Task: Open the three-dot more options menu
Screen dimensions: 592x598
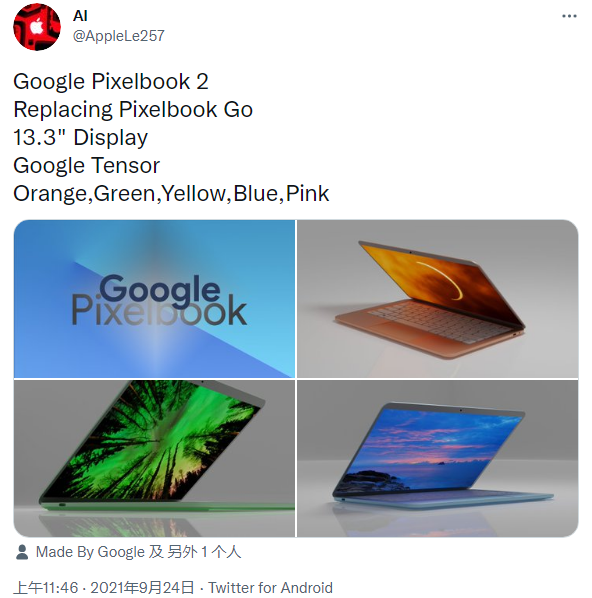Action: pos(569,16)
